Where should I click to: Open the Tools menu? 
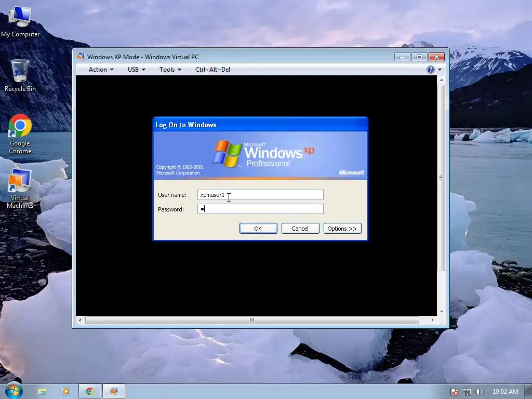click(x=170, y=70)
